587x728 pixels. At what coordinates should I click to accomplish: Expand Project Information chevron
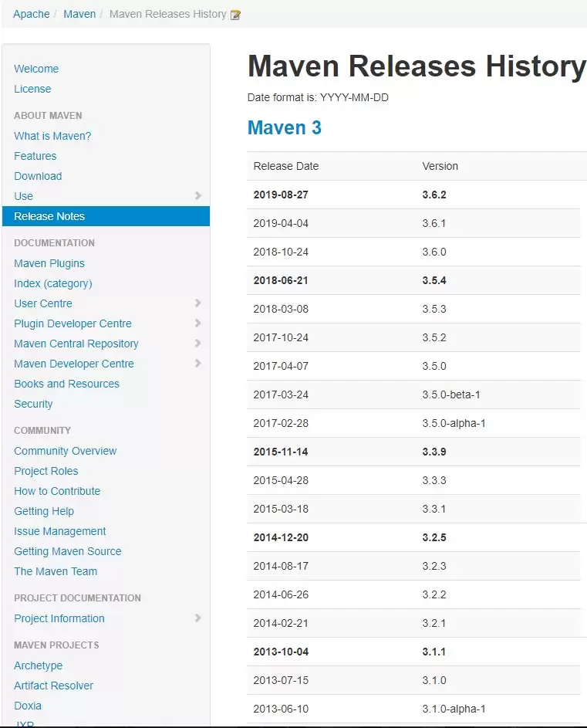click(x=198, y=618)
